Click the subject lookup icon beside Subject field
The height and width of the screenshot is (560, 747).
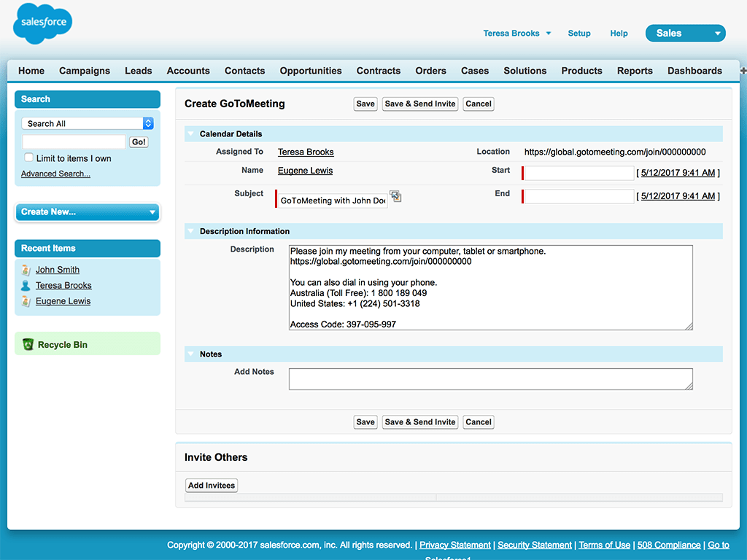pyautogui.click(x=395, y=196)
